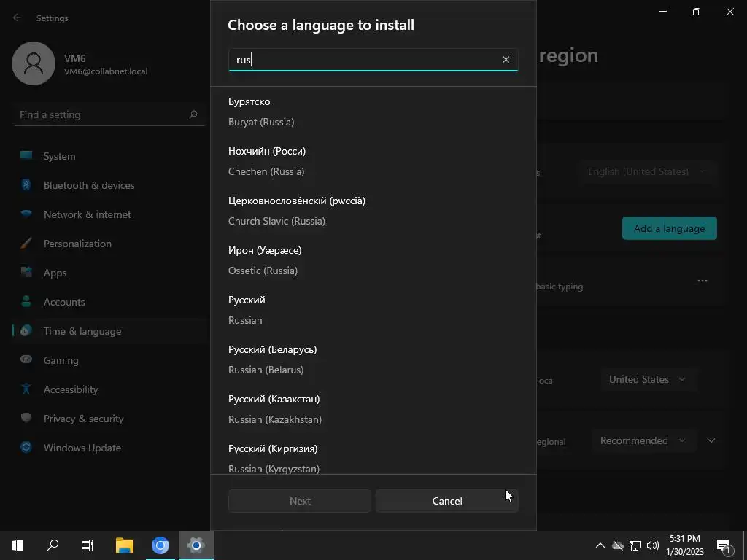
Task: Click the taskbar clock showing 5:31 PM
Action: (684, 545)
